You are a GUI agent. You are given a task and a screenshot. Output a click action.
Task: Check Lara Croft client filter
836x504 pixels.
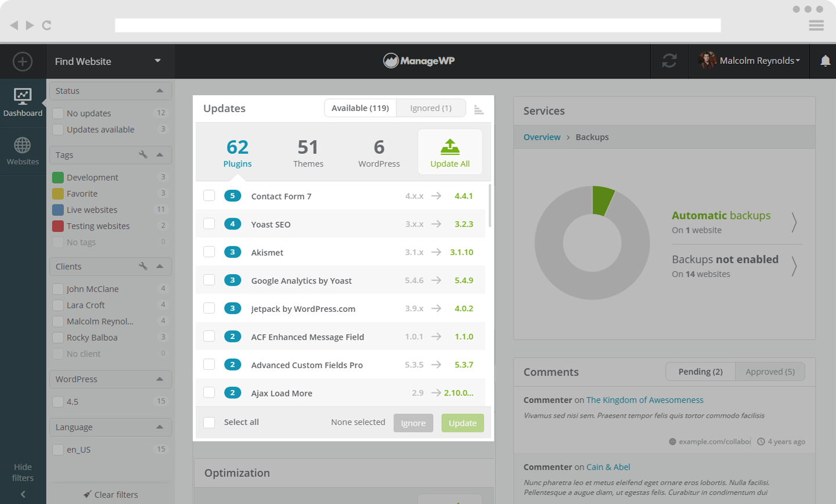[58, 305]
